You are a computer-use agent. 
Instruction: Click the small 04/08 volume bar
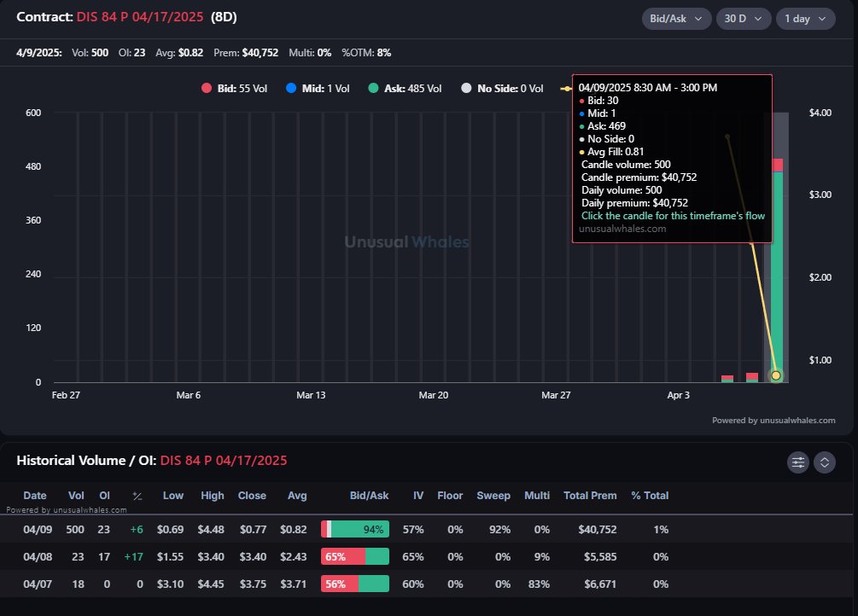(752, 377)
